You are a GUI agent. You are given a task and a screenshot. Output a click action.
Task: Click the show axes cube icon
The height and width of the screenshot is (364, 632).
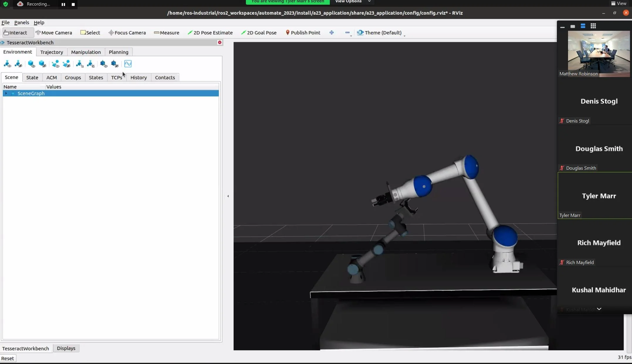tap(103, 64)
